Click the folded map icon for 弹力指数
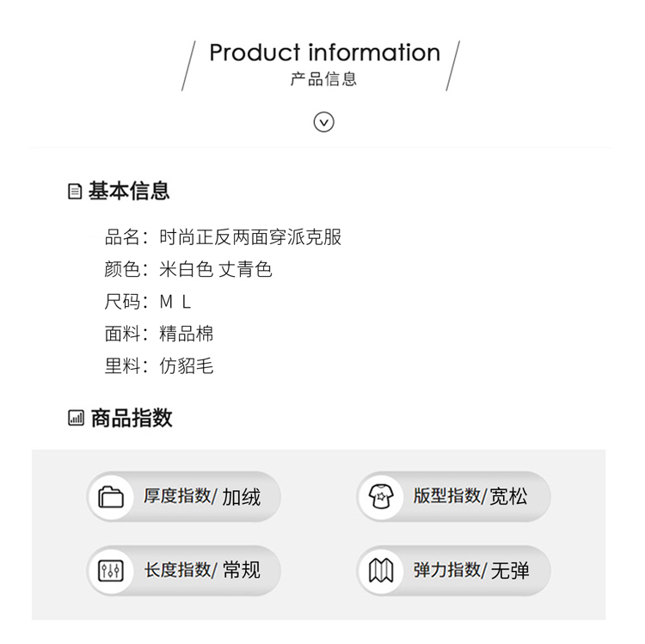 coord(381,571)
